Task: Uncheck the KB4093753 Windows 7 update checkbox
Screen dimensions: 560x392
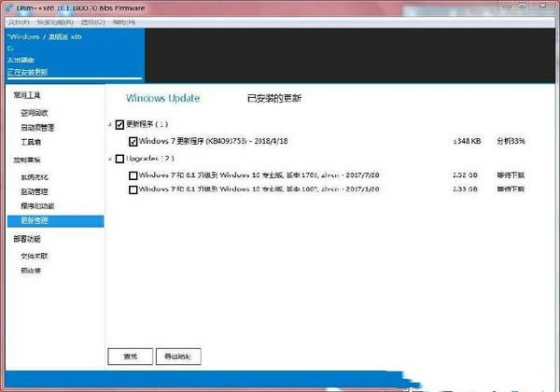Action: click(133, 141)
